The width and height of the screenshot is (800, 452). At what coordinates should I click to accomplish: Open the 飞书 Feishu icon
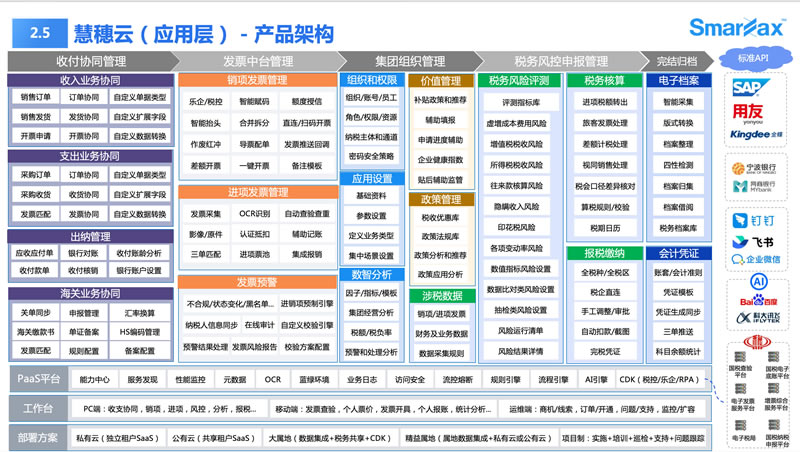pyautogui.click(x=756, y=241)
